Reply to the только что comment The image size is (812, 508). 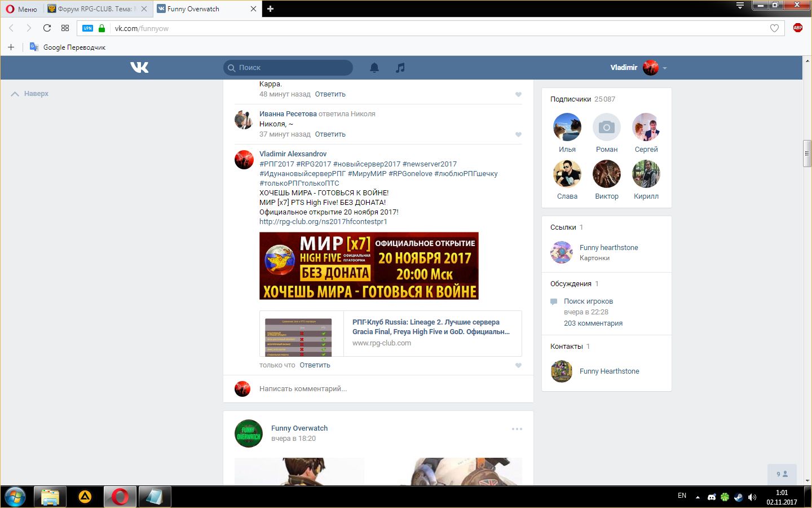pyautogui.click(x=315, y=365)
